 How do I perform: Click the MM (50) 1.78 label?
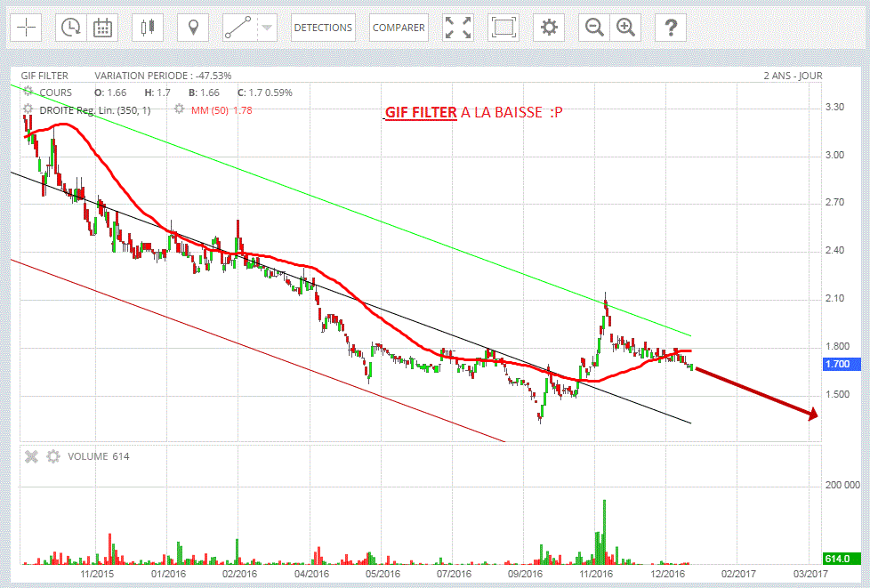click(x=222, y=110)
